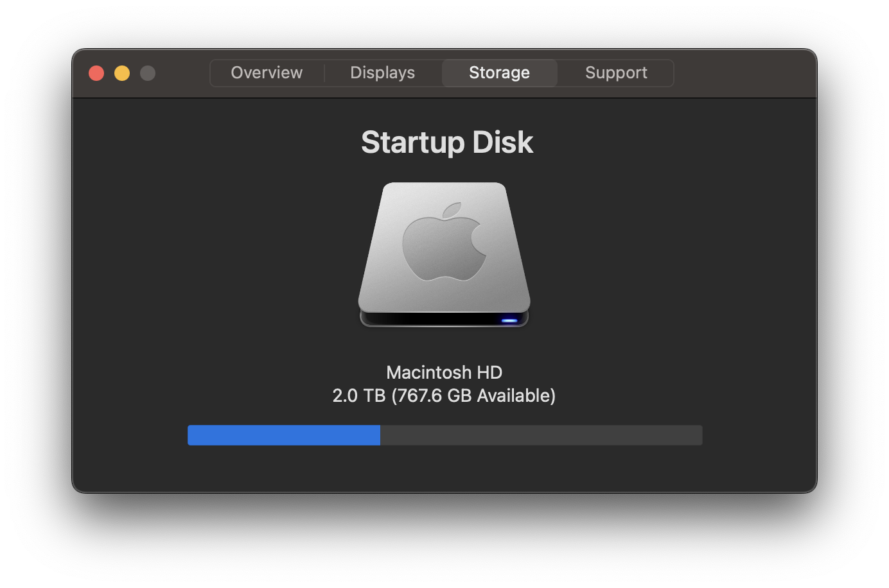Click title bar gap before the Overview tab
The height and width of the screenshot is (588, 889).
click(x=183, y=73)
